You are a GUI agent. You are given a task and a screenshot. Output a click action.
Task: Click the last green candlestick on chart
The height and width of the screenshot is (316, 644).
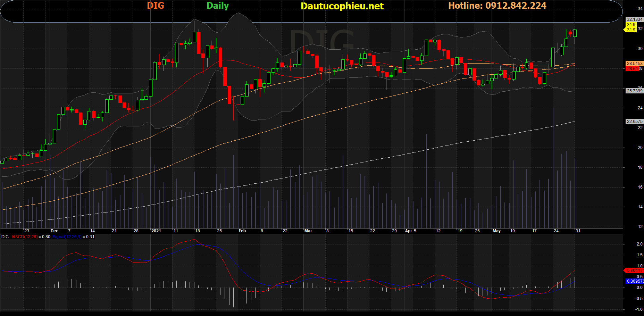575,33
